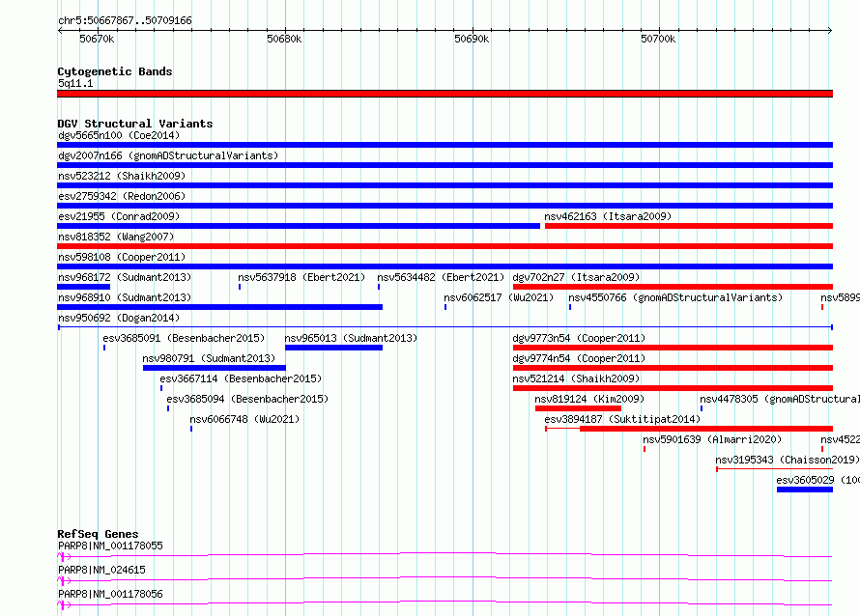Click the 50670k ruler tick label
The height and width of the screenshot is (616, 860).
[x=97, y=39]
